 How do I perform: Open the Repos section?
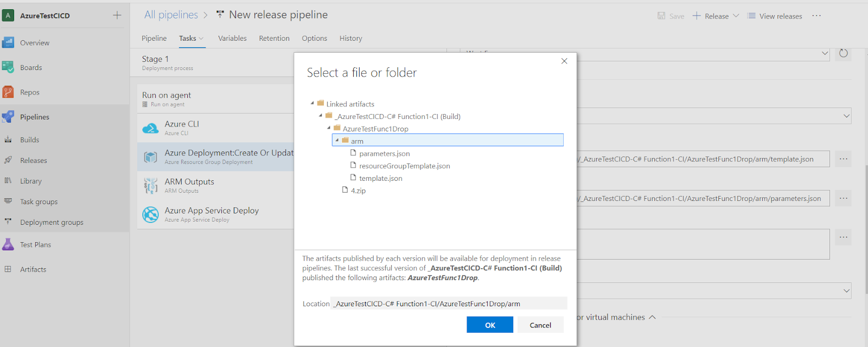click(x=30, y=92)
